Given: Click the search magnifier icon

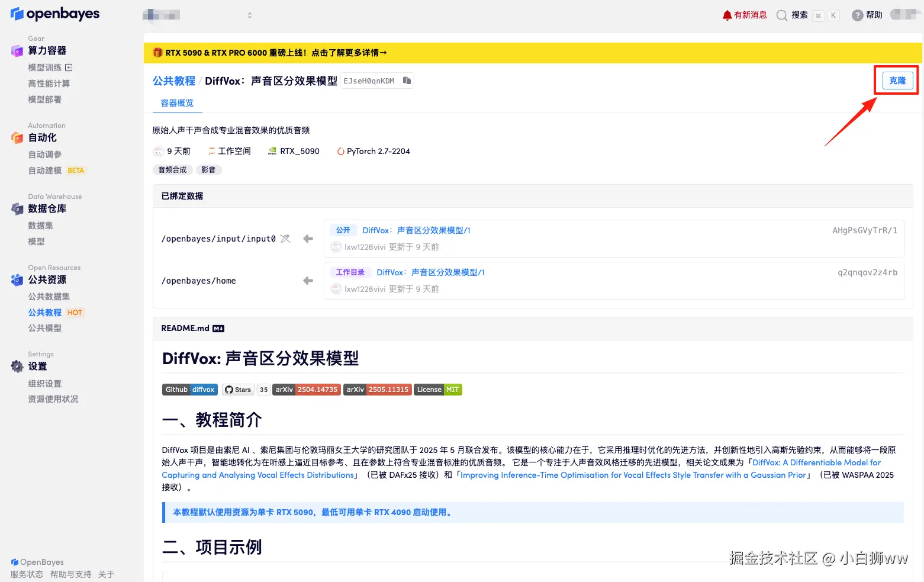Looking at the screenshot, I should [x=782, y=15].
